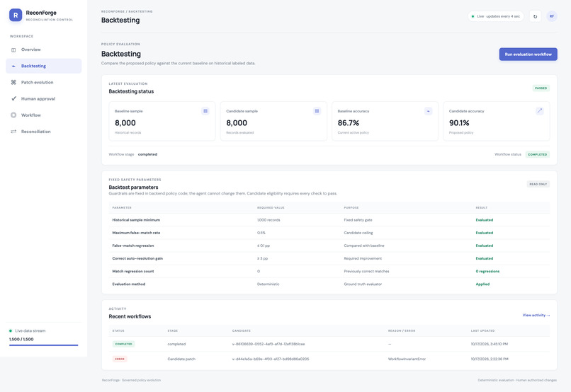Click the ReconForge R logo icon
Screen dimensions: 571x392
tap(16, 16)
